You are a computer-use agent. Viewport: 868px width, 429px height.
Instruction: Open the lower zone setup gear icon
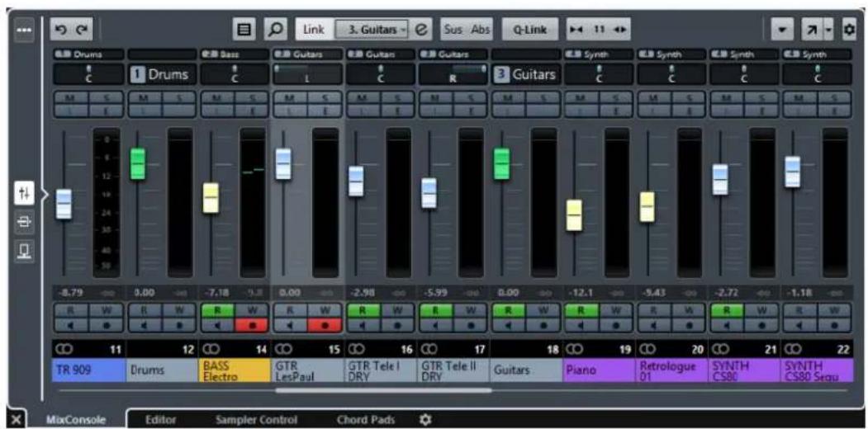pos(425,420)
